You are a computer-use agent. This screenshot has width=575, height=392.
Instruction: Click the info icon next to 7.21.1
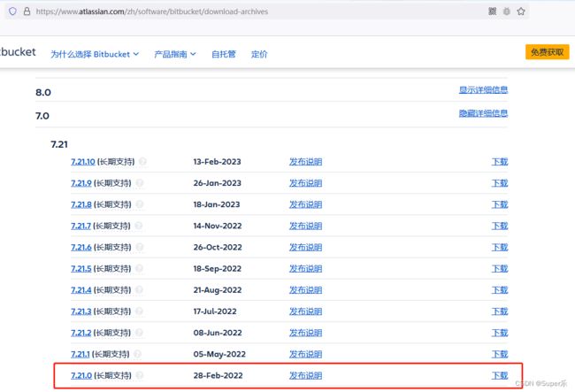click(x=137, y=354)
